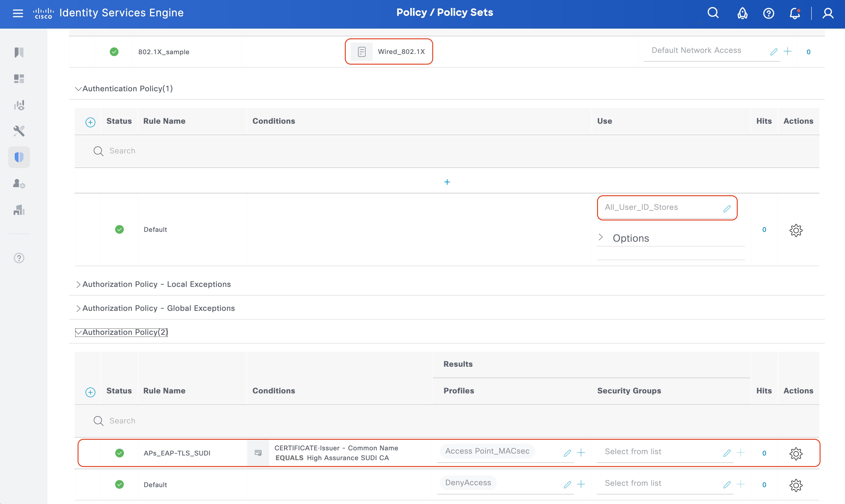Open the Dashboard sidebar icon
The height and width of the screenshot is (504, 845).
point(19,78)
